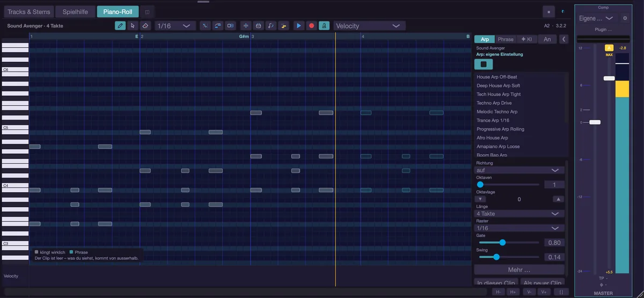
Task: Click the music note tool icon
Action: [271, 26]
